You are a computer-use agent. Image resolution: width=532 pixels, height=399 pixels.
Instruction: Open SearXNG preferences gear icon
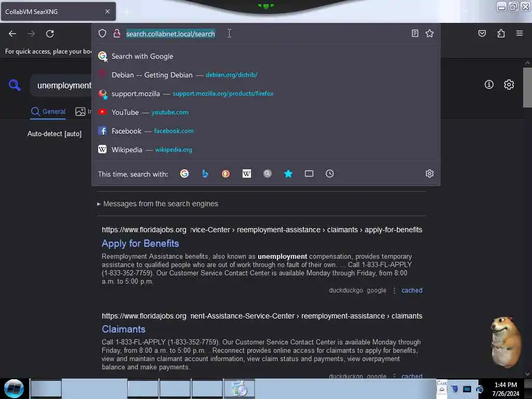click(x=509, y=85)
